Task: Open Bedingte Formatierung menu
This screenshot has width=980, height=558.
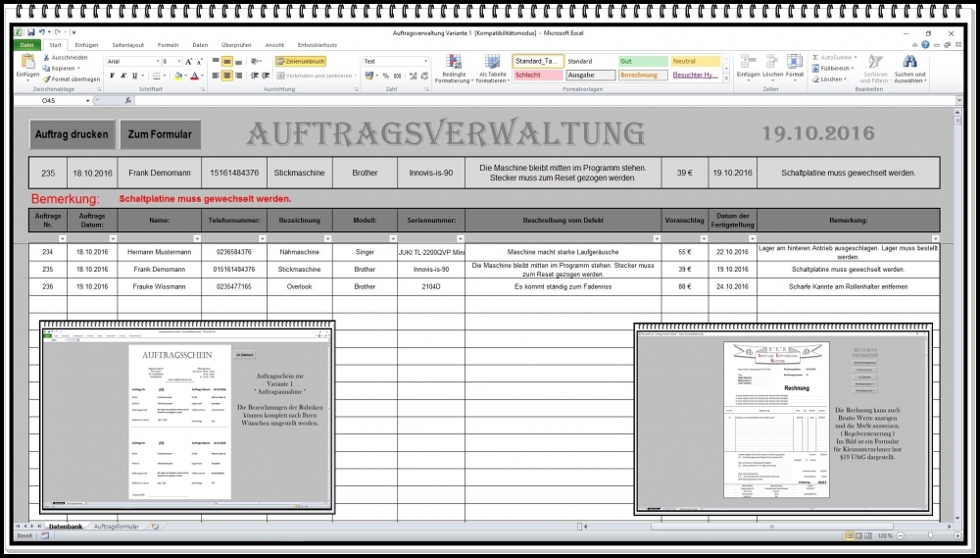Action: (454, 63)
